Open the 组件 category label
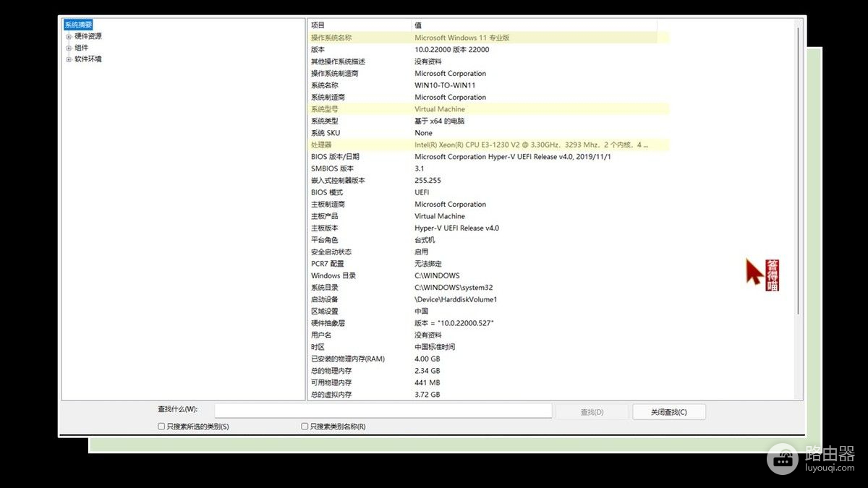Image resolution: width=868 pixels, height=488 pixels. pyautogui.click(x=82, y=48)
